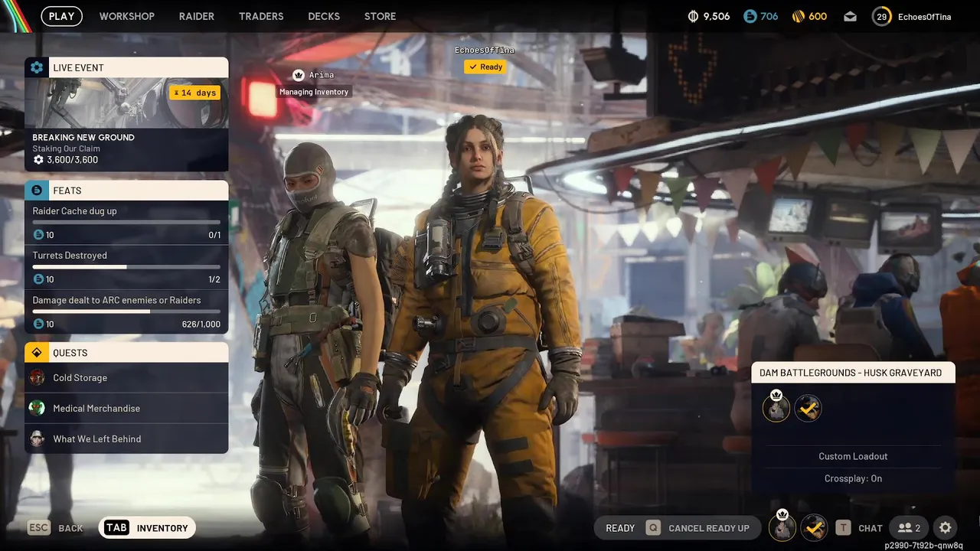Screen dimensions: 980x551
Task: Click the ESC Back button
Action: click(x=55, y=528)
